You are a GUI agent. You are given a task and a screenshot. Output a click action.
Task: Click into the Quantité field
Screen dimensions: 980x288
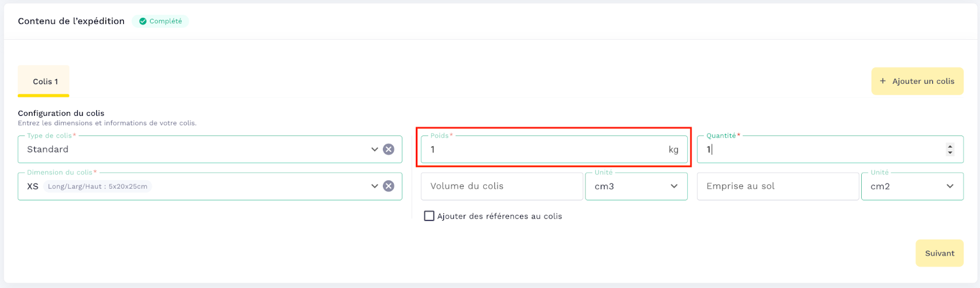821,150
